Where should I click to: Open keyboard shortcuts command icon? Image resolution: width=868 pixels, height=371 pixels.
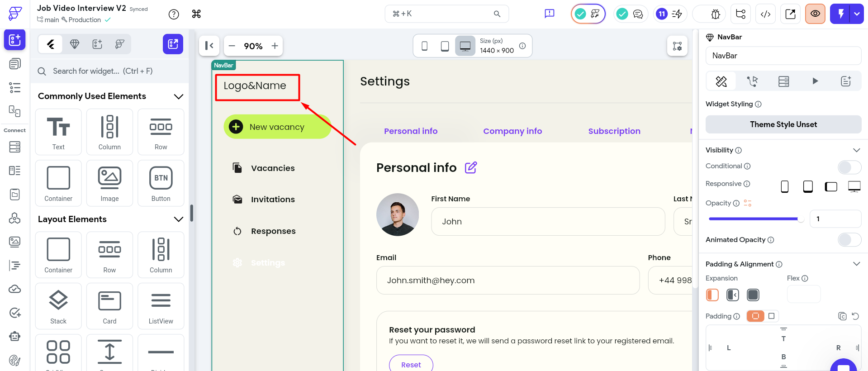pyautogui.click(x=196, y=14)
